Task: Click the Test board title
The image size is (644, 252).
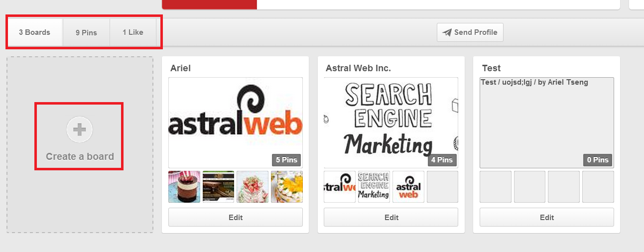Action: pos(491,68)
